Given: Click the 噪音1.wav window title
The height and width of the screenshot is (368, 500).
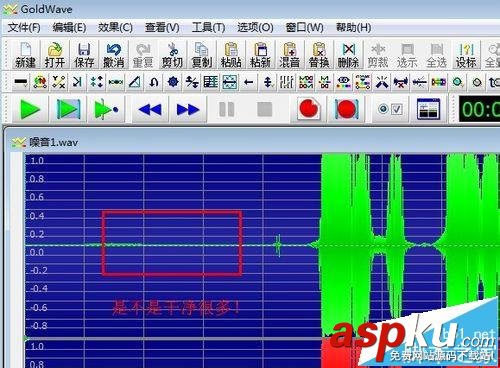Looking at the screenshot, I should (54, 143).
